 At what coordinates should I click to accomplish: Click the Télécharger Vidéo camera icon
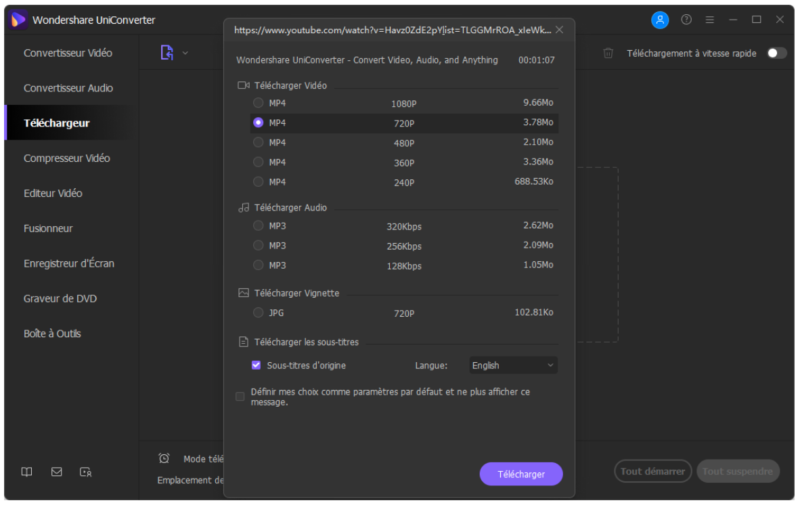pos(243,85)
